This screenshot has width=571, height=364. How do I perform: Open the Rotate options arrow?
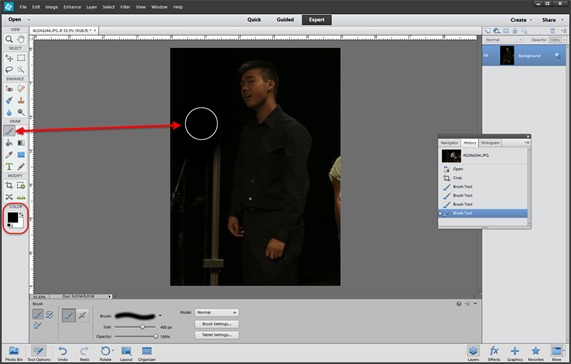point(113,351)
